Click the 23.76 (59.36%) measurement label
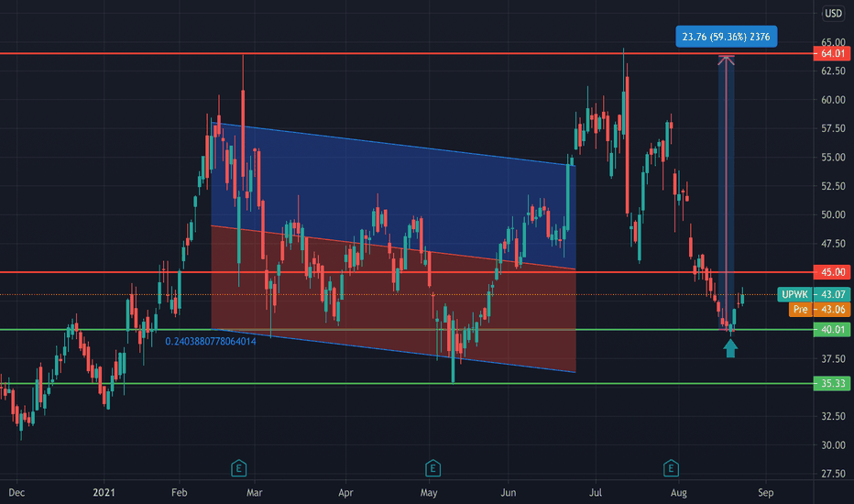 point(726,37)
